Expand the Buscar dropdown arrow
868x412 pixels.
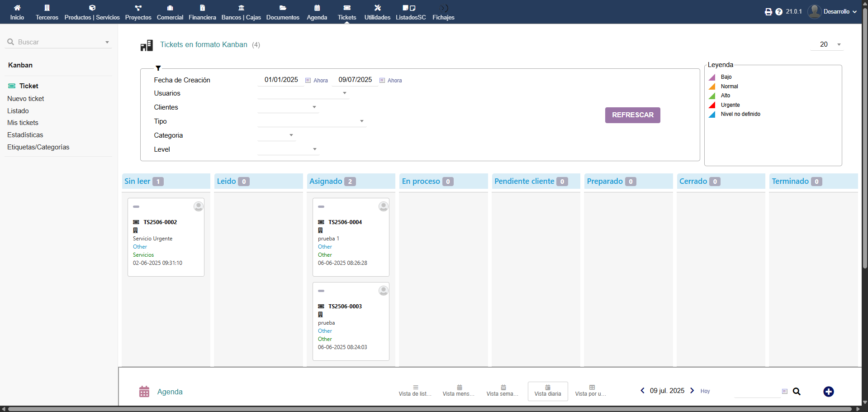[107, 42]
